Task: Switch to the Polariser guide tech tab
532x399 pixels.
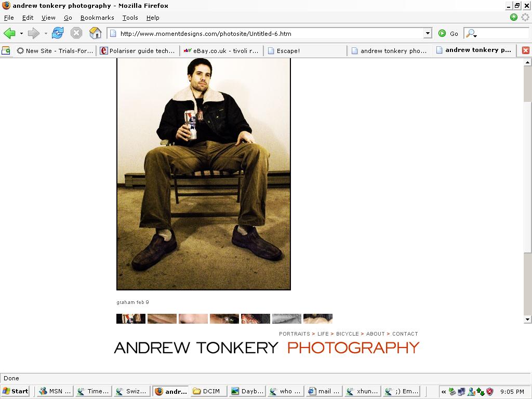Action: 138,51
